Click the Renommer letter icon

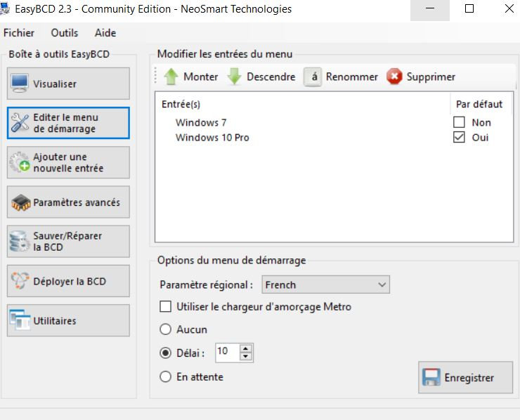pyautogui.click(x=313, y=77)
